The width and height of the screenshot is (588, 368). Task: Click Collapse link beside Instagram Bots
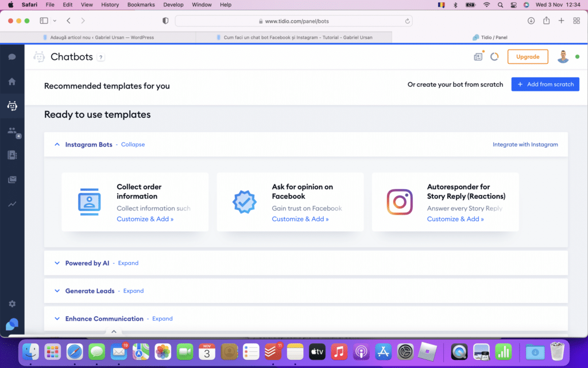[x=133, y=144]
